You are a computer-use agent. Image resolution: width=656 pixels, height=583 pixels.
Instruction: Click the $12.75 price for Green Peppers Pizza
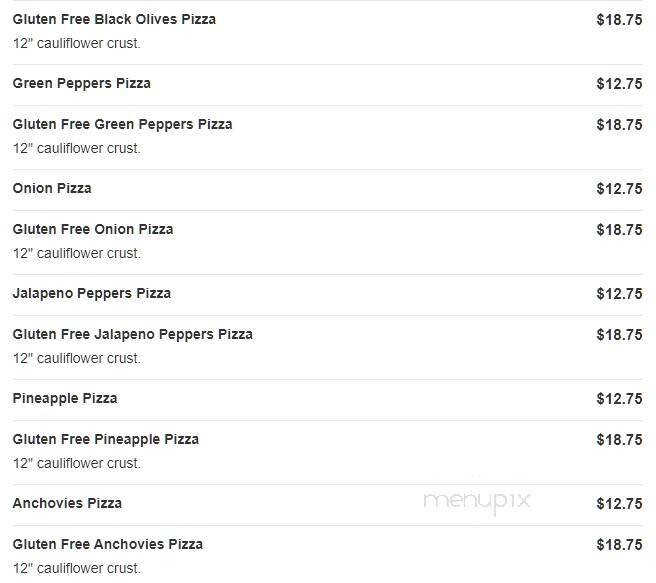[619, 84]
